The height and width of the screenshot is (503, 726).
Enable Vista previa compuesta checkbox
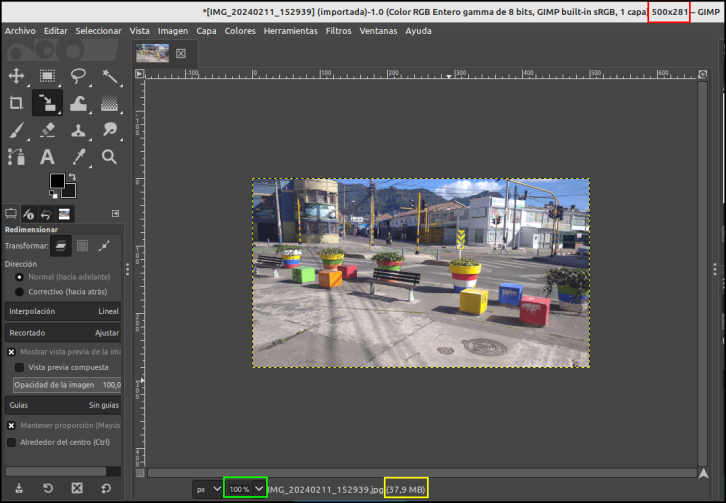click(x=19, y=367)
